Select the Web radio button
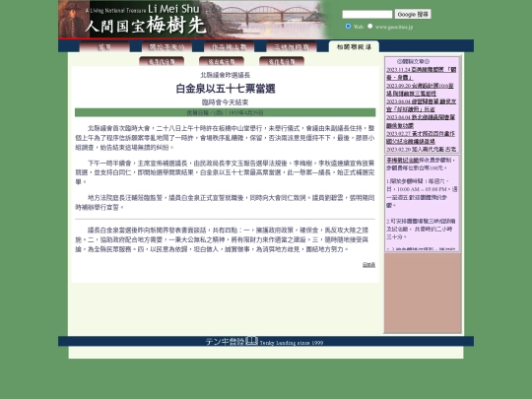The width and height of the screenshot is (532, 399). (x=348, y=27)
